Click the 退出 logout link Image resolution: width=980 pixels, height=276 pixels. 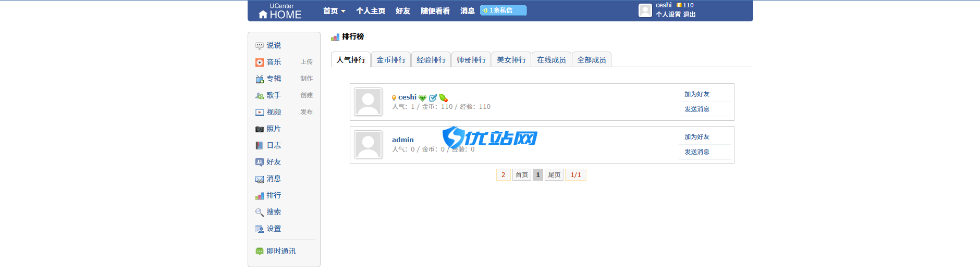(689, 15)
